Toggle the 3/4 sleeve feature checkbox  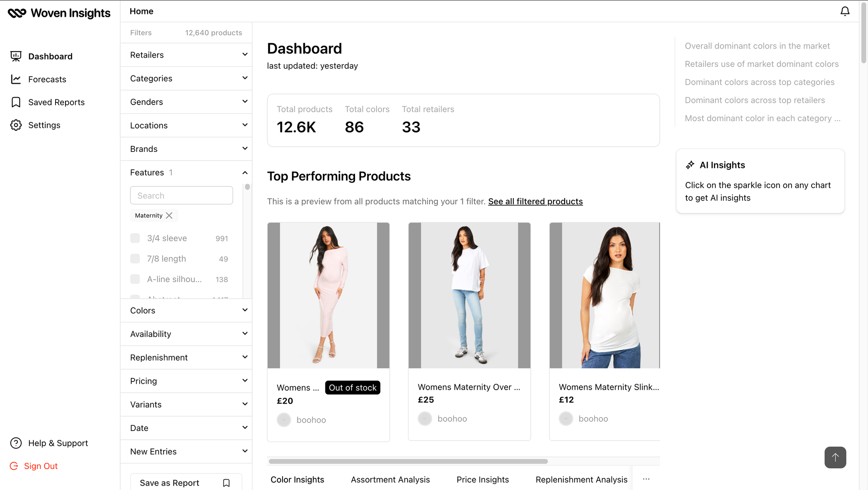[x=135, y=238]
